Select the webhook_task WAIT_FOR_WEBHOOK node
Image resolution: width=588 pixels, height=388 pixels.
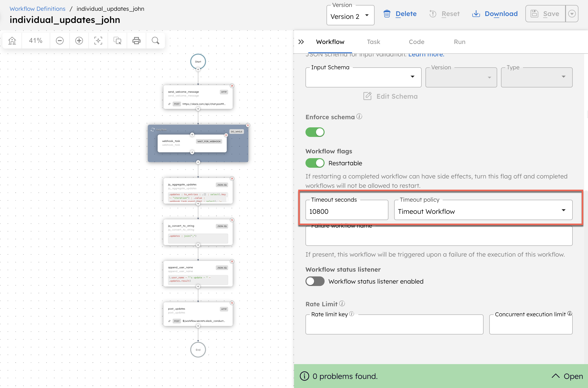(x=192, y=143)
